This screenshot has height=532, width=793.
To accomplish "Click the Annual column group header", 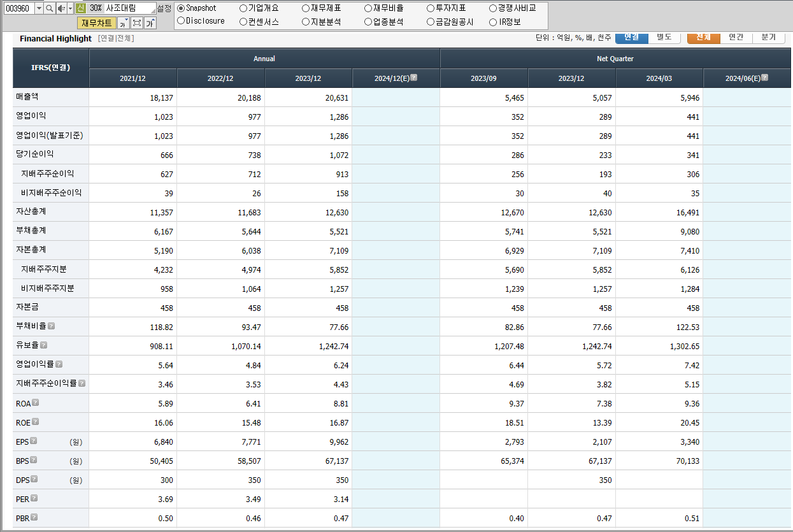I will [x=264, y=59].
